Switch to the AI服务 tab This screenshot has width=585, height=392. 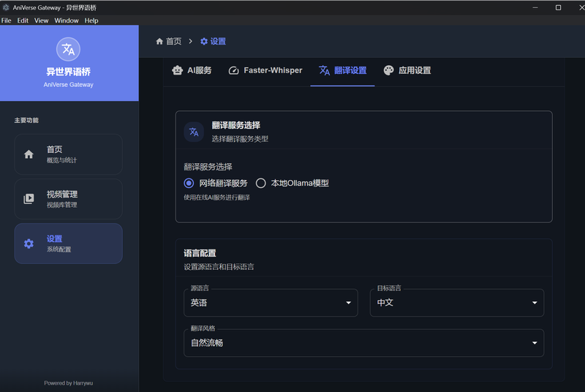click(192, 70)
